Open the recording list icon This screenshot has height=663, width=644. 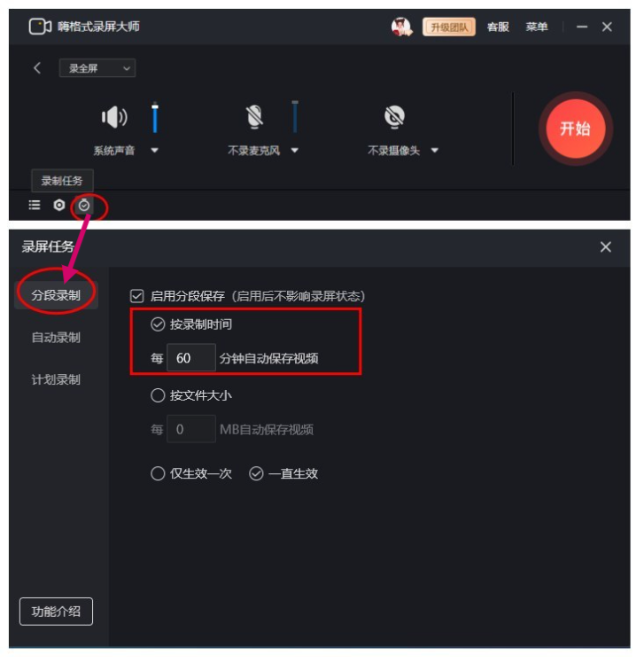[35, 205]
